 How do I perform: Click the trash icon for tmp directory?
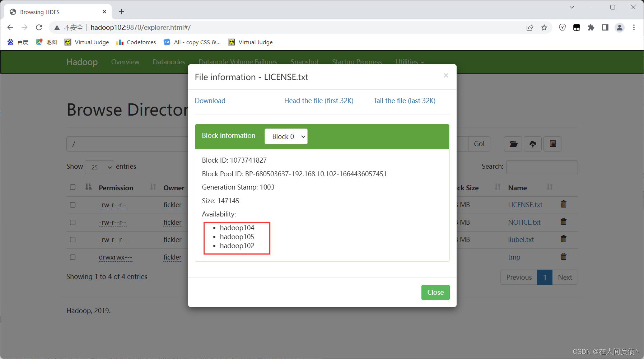(x=564, y=256)
